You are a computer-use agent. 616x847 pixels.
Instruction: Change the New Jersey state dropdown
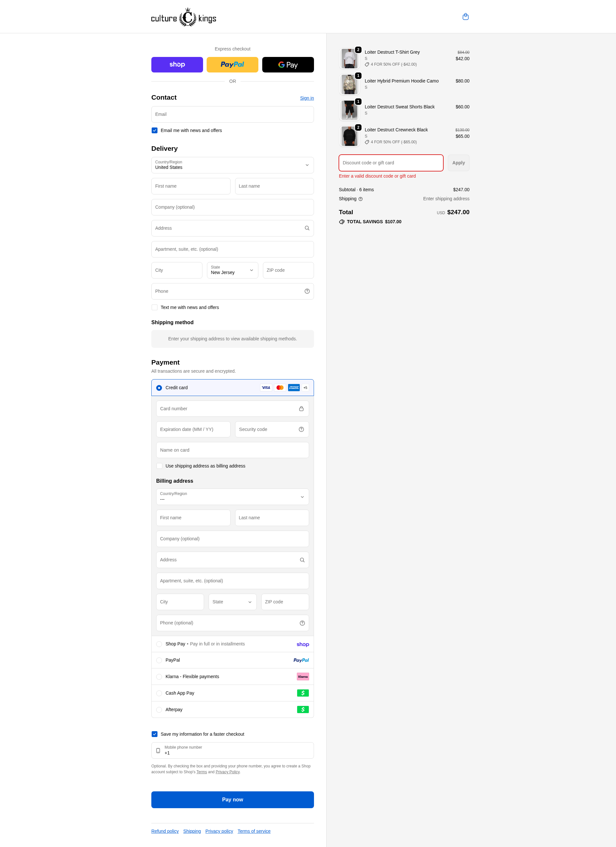(232, 270)
